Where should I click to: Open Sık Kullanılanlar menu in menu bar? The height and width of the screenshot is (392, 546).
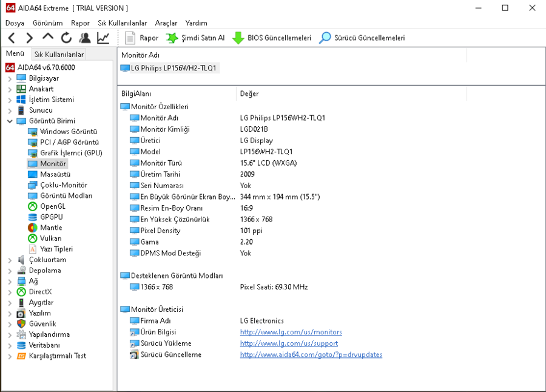coord(122,23)
